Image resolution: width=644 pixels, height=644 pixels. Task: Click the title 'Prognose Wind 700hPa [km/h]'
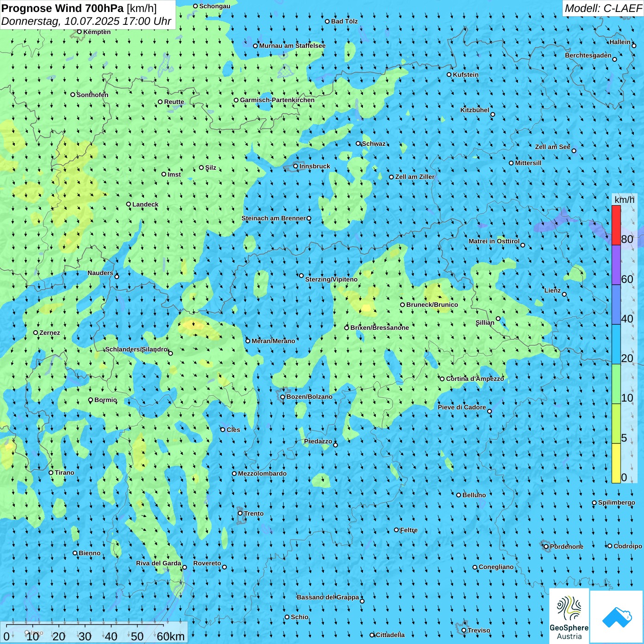[79, 8]
